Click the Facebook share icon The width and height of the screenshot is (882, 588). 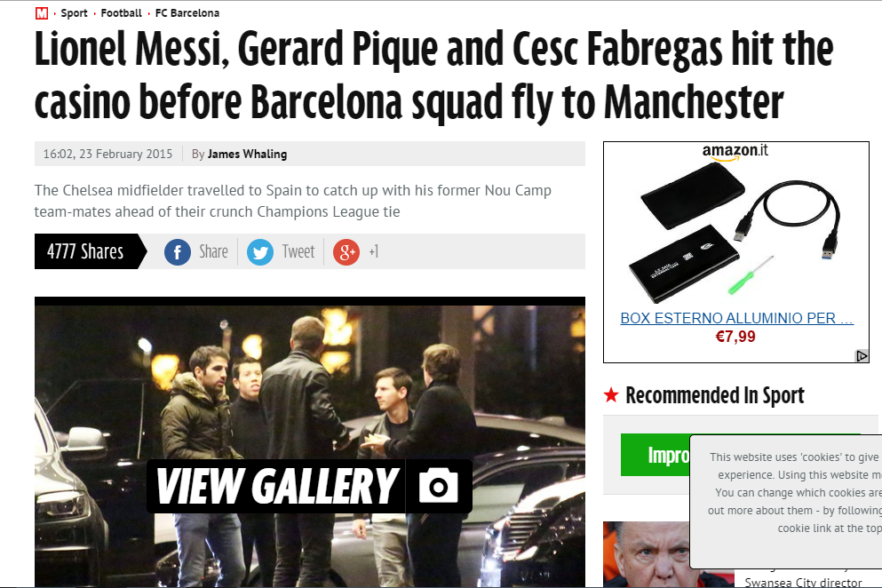(x=177, y=252)
